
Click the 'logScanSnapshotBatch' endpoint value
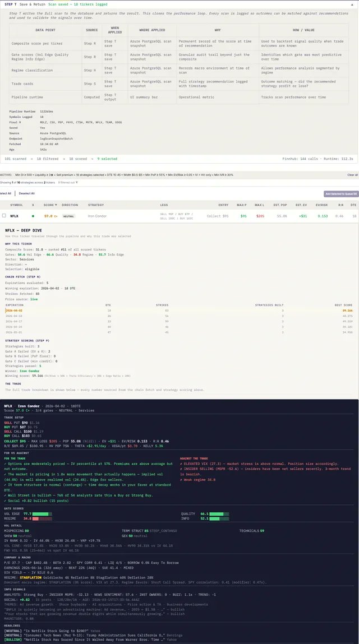(x=56, y=138)
